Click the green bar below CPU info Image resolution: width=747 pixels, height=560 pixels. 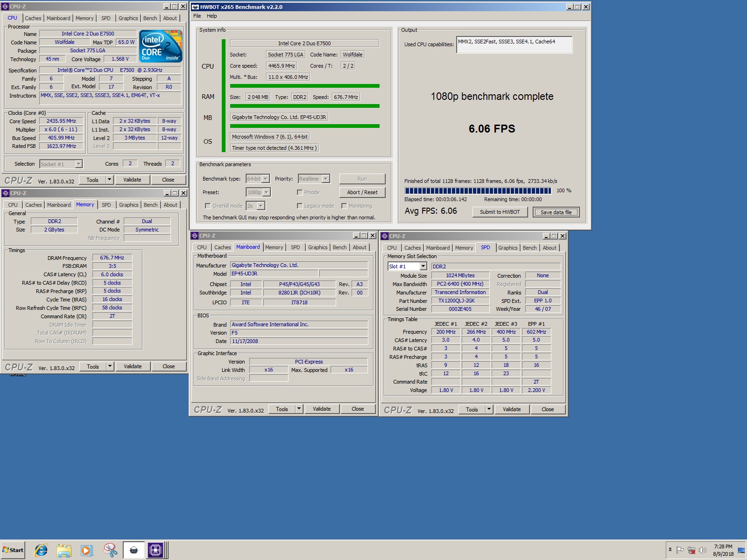pos(305,86)
